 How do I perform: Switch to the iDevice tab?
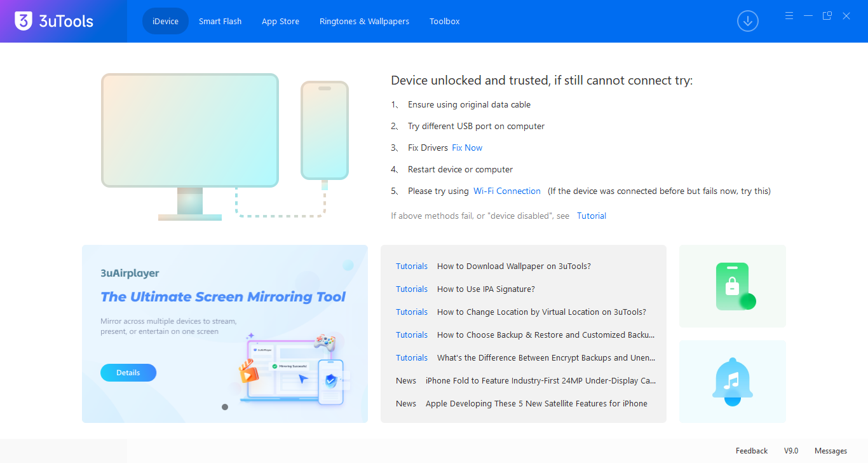point(165,21)
